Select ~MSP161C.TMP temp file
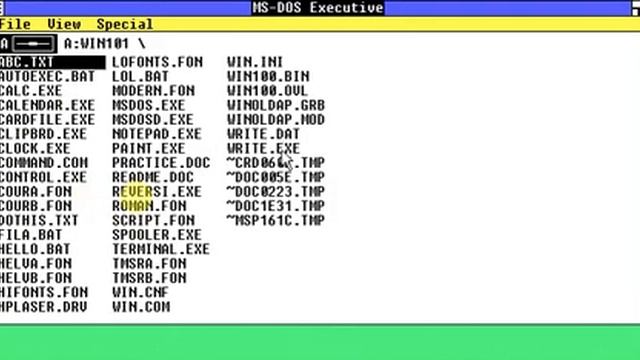Screen dimensions: 640x360 click(x=276, y=220)
